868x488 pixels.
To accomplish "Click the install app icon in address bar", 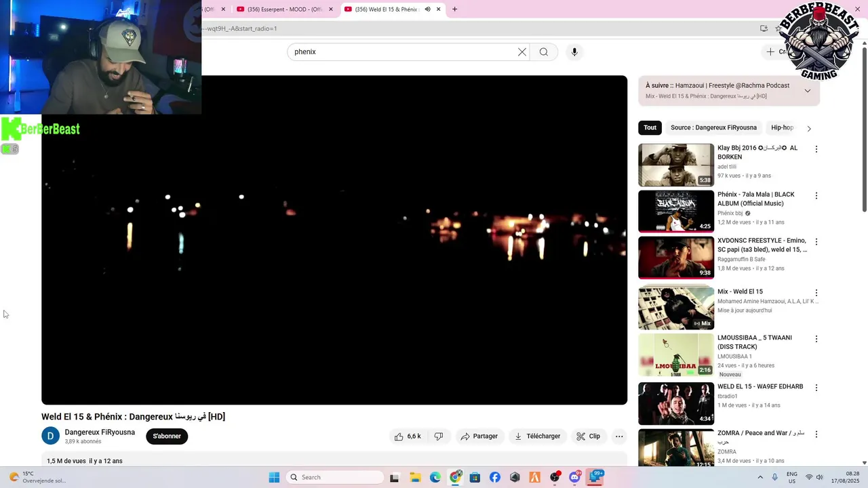I will click(764, 28).
